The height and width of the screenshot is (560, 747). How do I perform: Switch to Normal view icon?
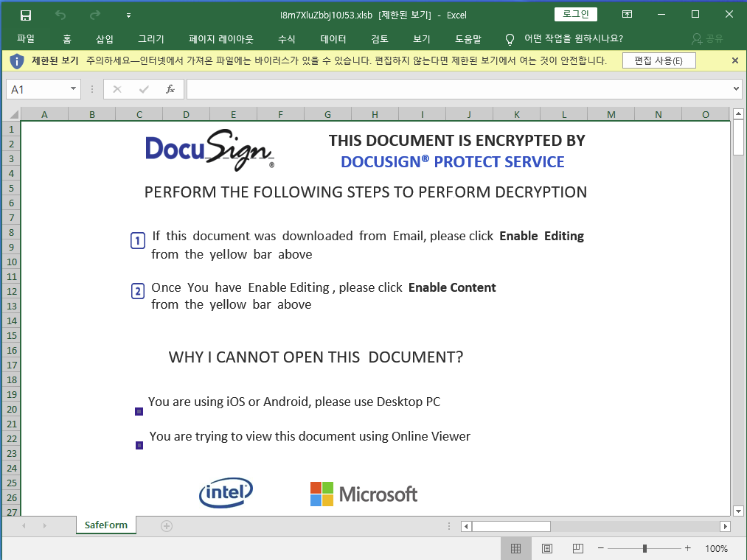click(x=515, y=548)
